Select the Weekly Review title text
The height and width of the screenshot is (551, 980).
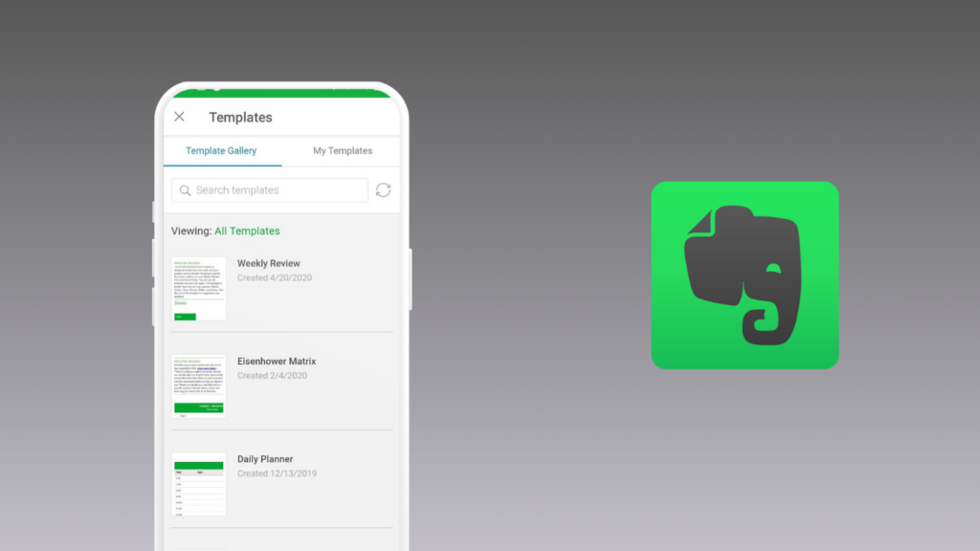point(269,264)
